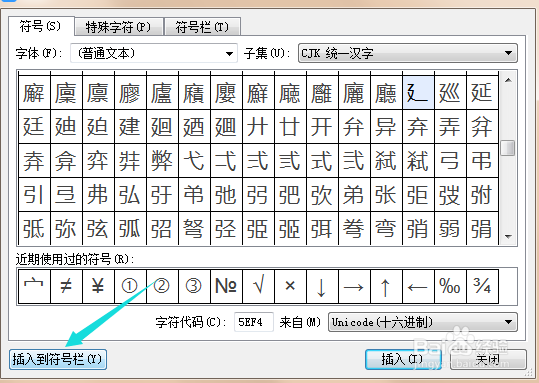Select the character 弥 in the grid
Viewport: 539px width, 383px height.
(66, 228)
